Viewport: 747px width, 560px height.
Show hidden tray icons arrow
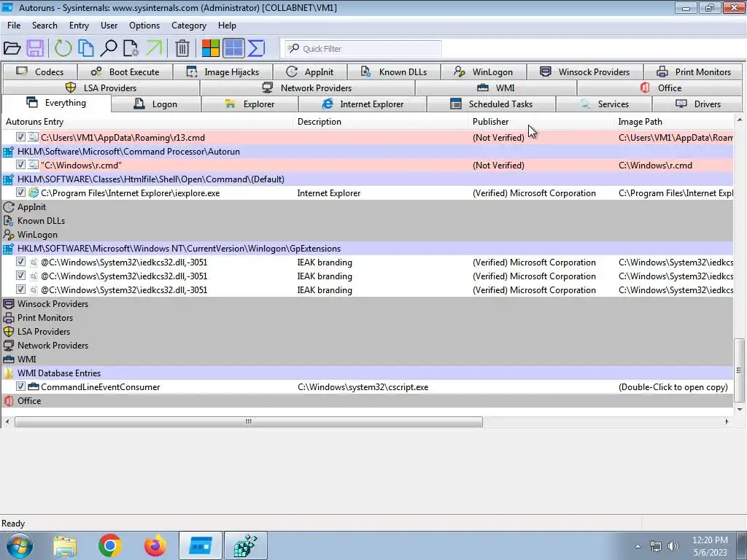pyautogui.click(x=638, y=546)
